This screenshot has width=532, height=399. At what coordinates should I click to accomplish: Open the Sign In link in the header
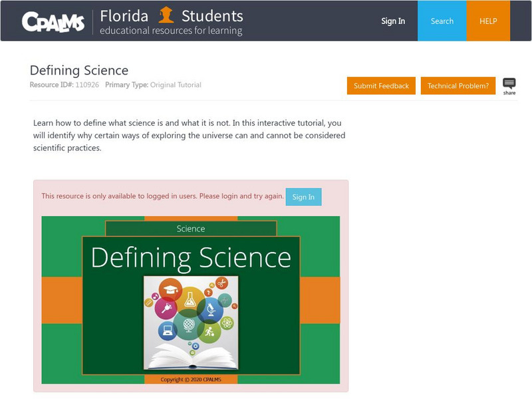click(x=392, y=21)
